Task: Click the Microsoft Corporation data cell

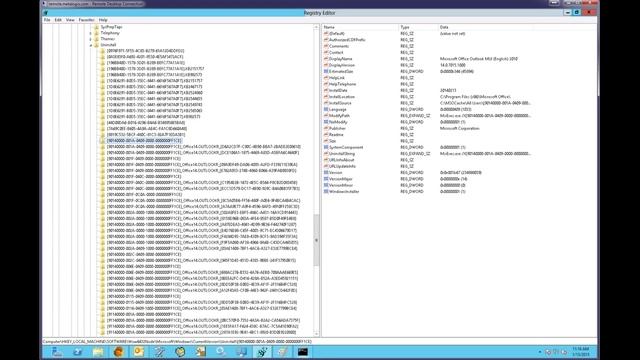Action: coord(460,129)
